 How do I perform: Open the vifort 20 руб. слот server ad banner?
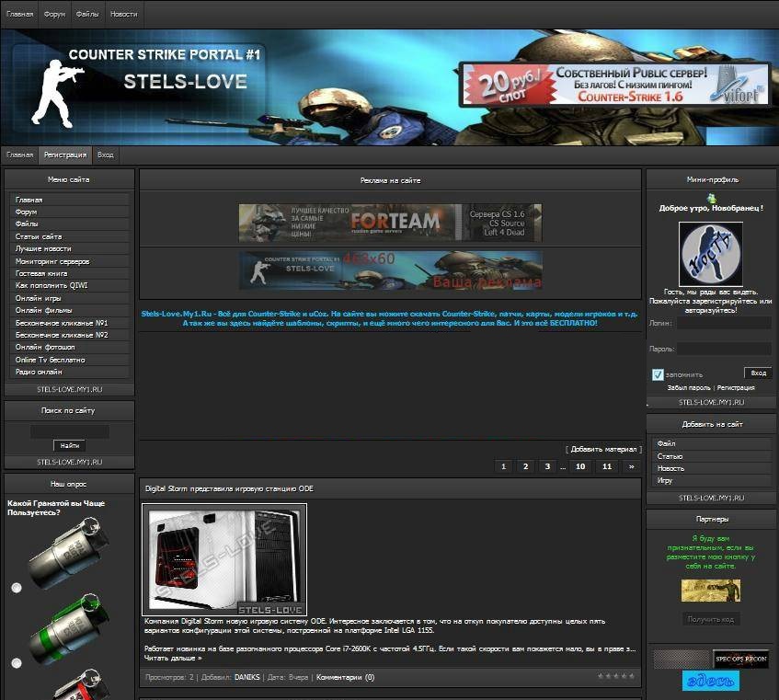[x=615, y=84]
